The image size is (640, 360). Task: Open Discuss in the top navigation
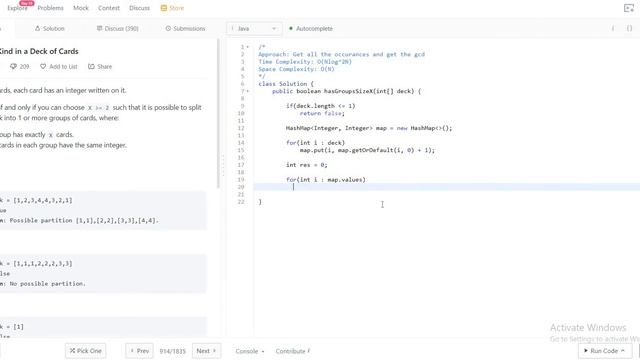click(x=139, y=8)
